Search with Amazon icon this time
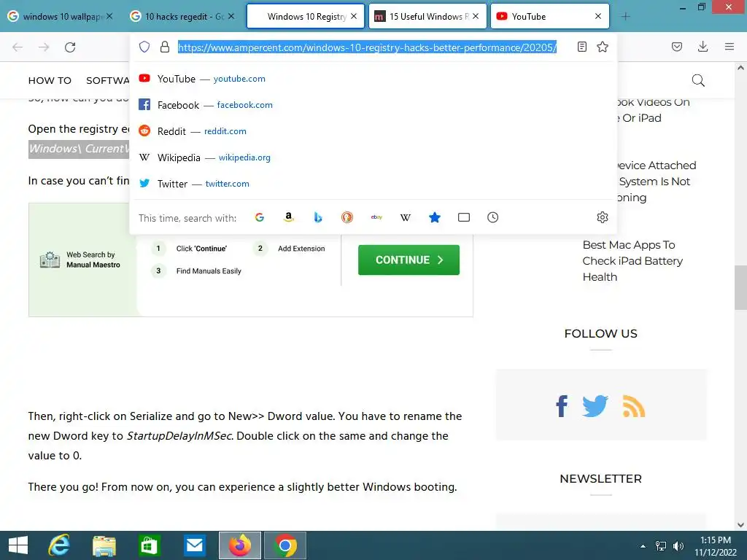Screen dimensions: 747x560 tap(289, 217)
